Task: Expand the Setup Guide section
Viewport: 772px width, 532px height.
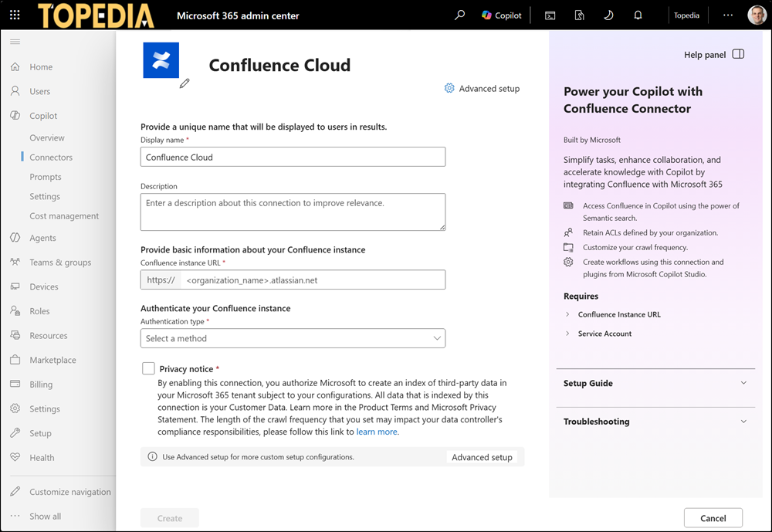Action: [655, 383]
